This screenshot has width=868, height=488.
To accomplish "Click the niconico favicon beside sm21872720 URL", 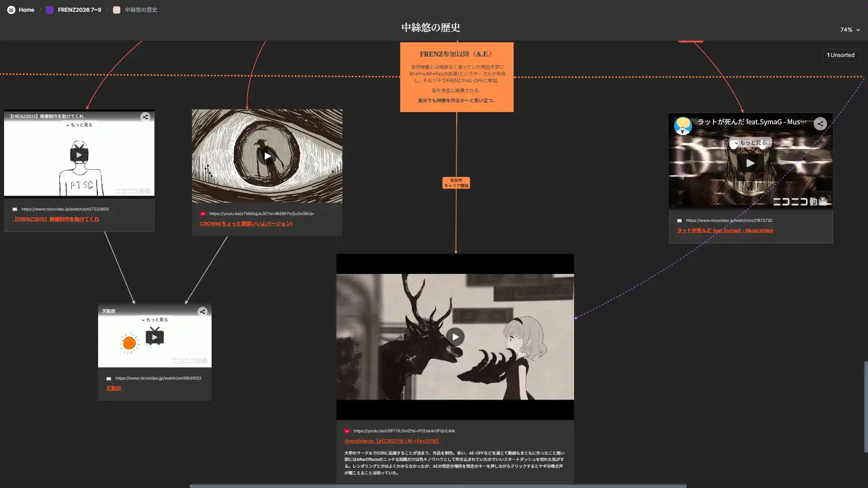I will click(679, 221).
